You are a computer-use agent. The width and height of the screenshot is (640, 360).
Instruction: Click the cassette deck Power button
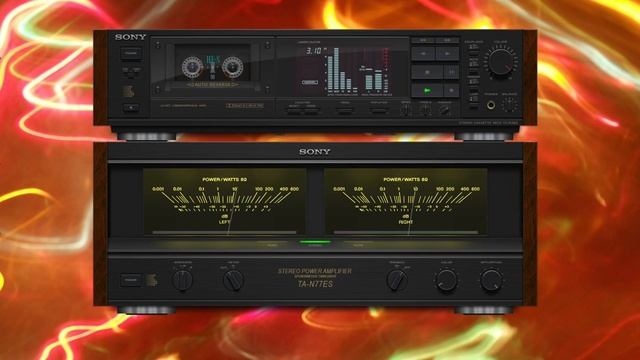(x=131, y=53)
